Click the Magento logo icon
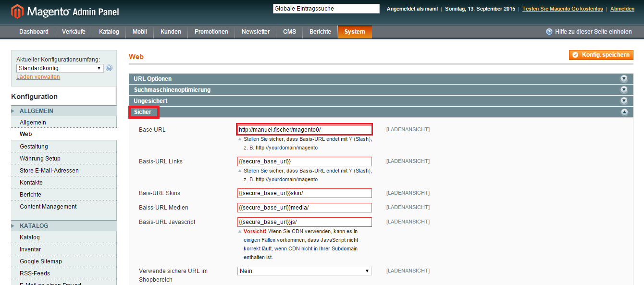Image resolution: width=644 pixels, height=285 pixels. pyautogui.click(x=18, y=10)
